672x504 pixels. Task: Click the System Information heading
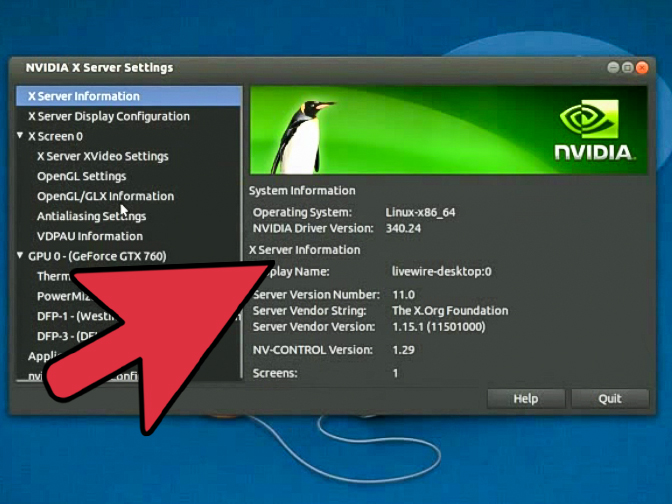pos(302,191)
